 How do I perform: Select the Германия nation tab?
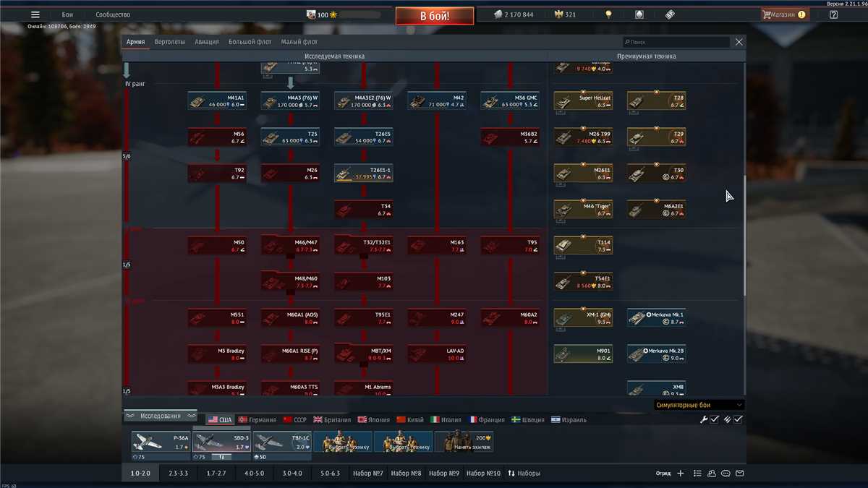pyautogui.click(x=258, y=419)
